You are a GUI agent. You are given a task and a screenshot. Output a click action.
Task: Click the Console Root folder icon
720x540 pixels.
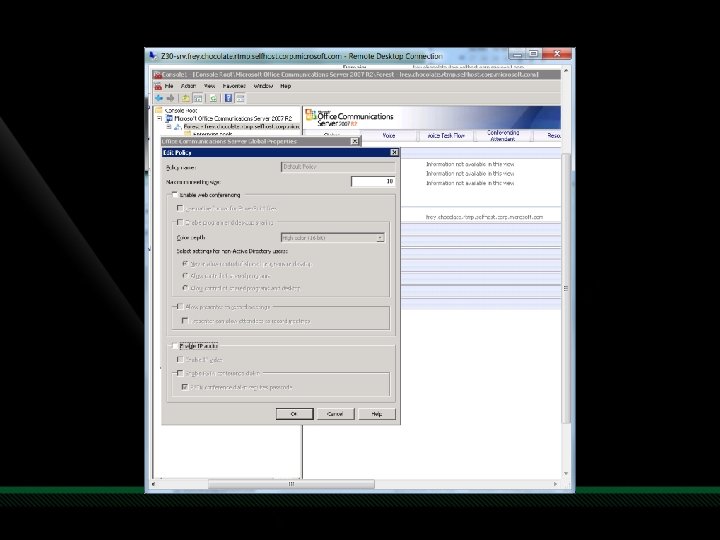(x=159, y=110)
